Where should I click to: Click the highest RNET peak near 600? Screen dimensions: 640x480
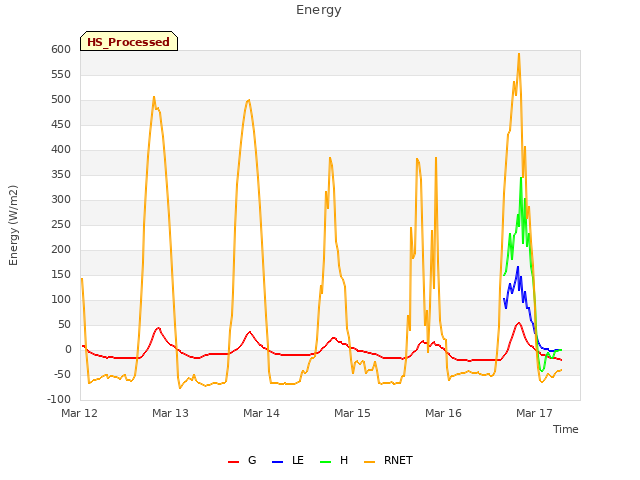click(x=519, y=54)
